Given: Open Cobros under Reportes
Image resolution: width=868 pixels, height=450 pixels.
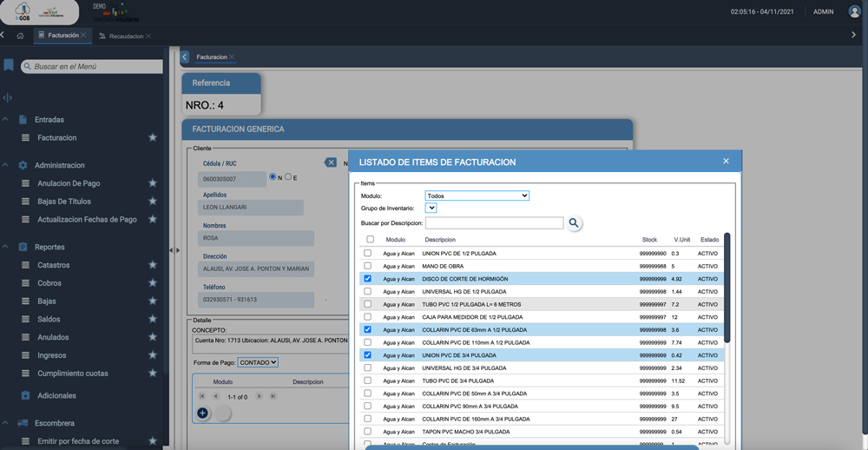Looking at the screenshot, I should coord(49,283).
